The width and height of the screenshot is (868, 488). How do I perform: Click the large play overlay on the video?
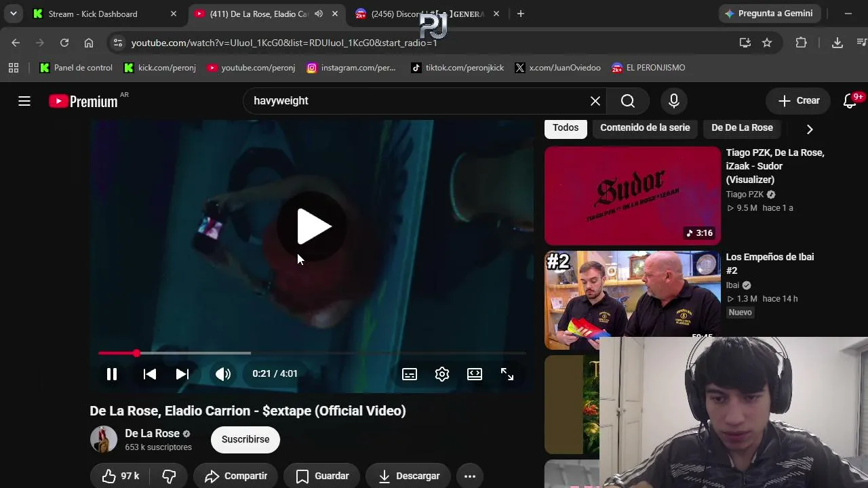tap(313, 226)
